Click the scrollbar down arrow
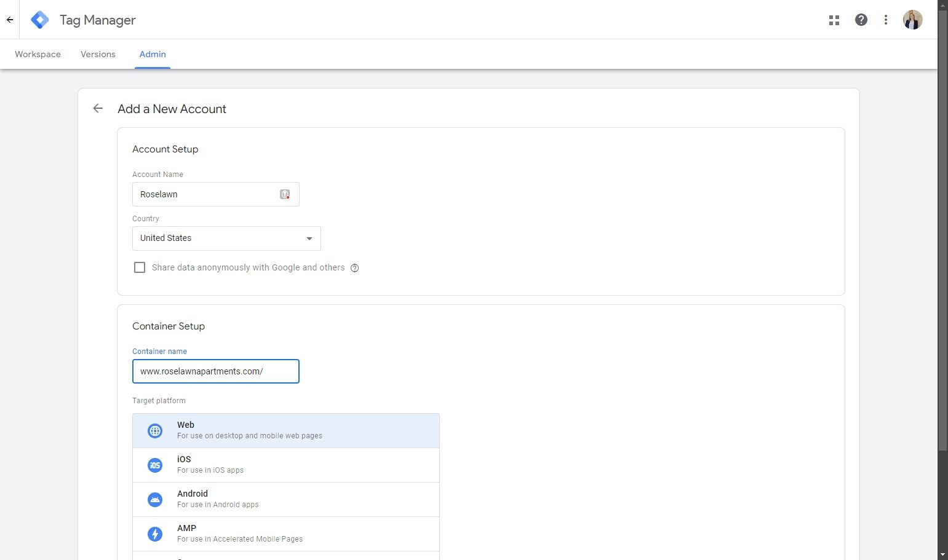This screenshot has width=948, height=560. coord(942,555)
